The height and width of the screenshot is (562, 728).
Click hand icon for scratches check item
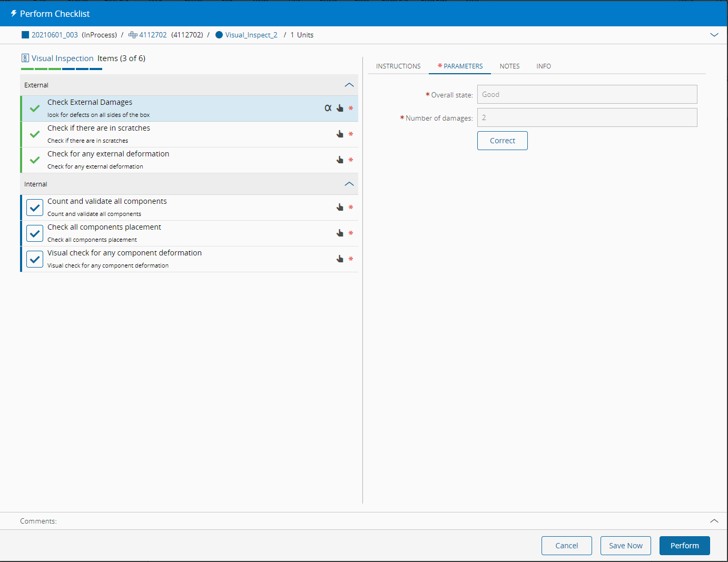tap(340, 134)
